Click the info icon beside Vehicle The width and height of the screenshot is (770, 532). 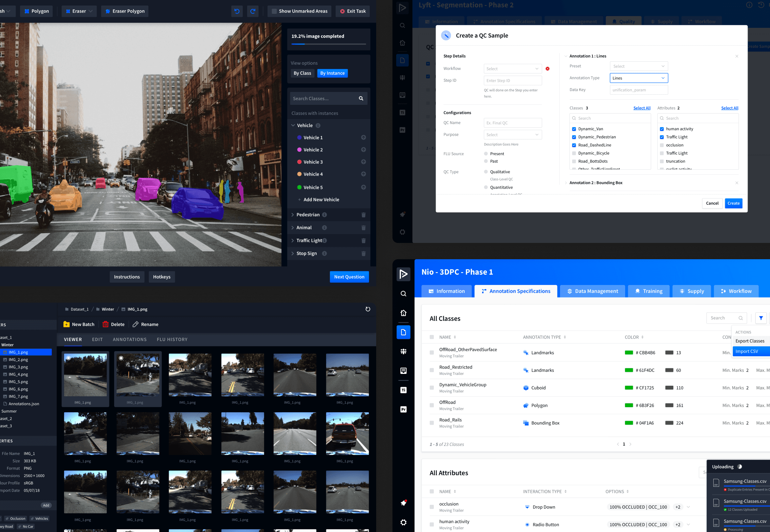(x=318, y=126)
